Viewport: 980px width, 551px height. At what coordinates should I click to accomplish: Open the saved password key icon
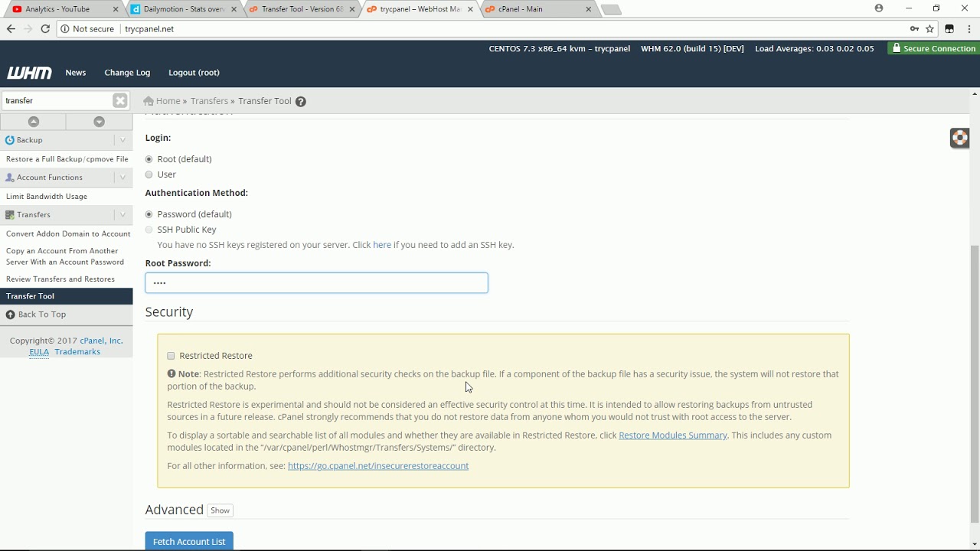914,29
